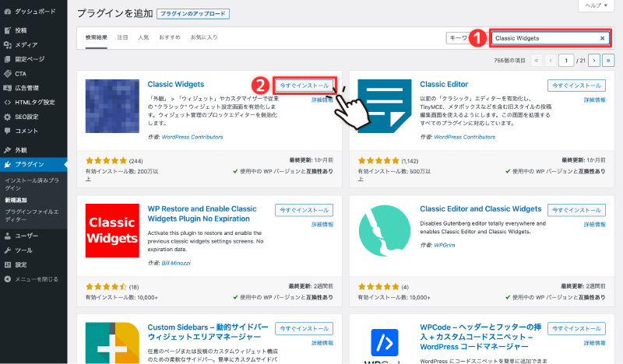Install WP Restore and Enable Classic Widgets
This screenshot has width=623, height=364.
(x=304, y=210)
